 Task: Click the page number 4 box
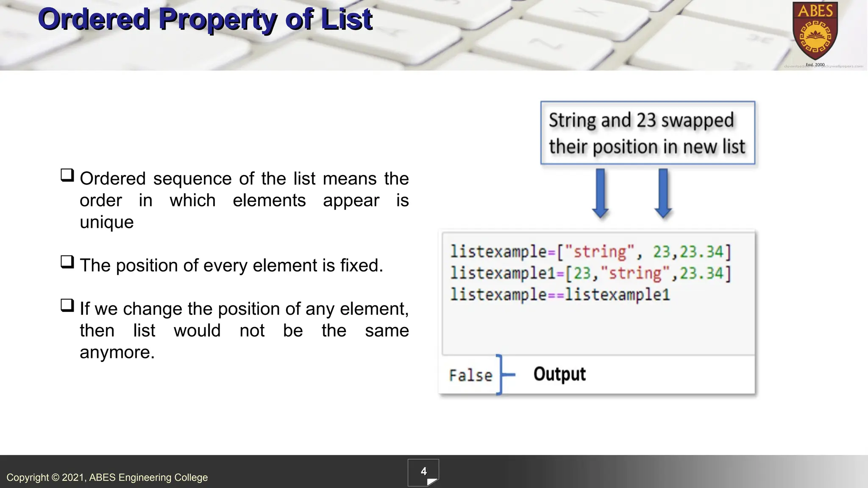(x=423, y=472)
